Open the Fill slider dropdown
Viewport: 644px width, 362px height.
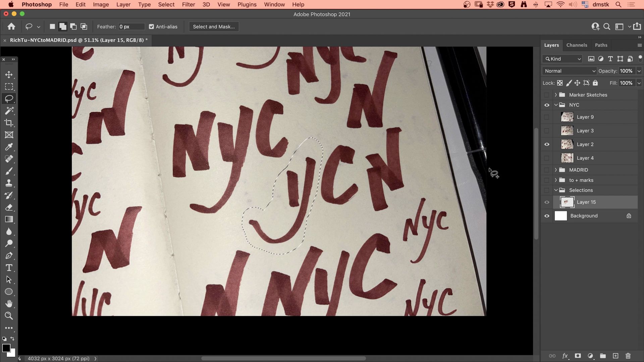click(x=639, y=83)
